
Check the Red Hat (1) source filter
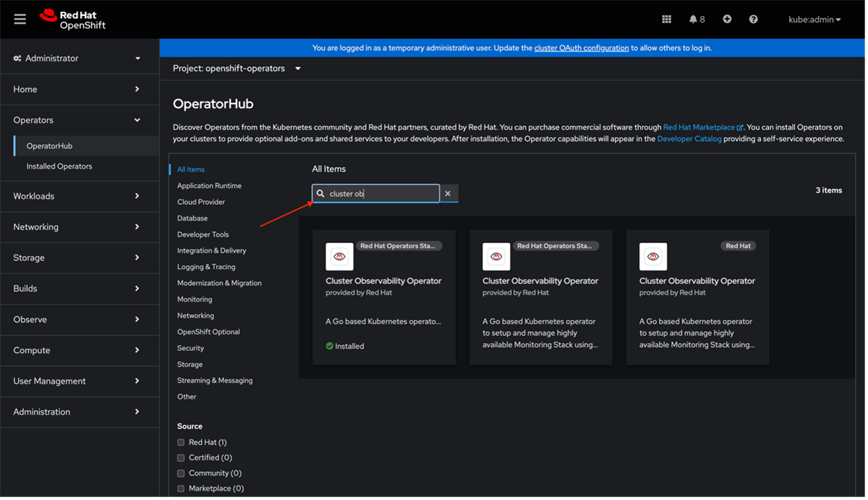pyautogui.click(x=181, y=442)
